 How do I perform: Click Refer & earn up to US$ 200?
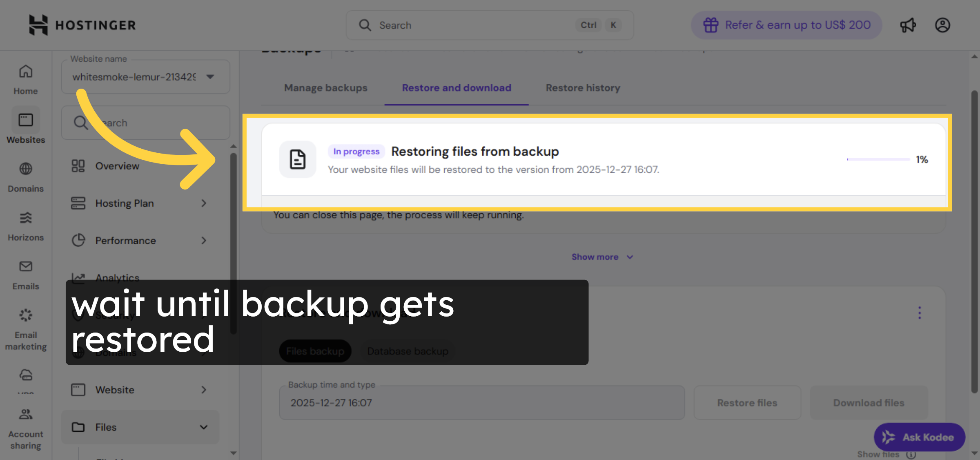click(786, 25)
